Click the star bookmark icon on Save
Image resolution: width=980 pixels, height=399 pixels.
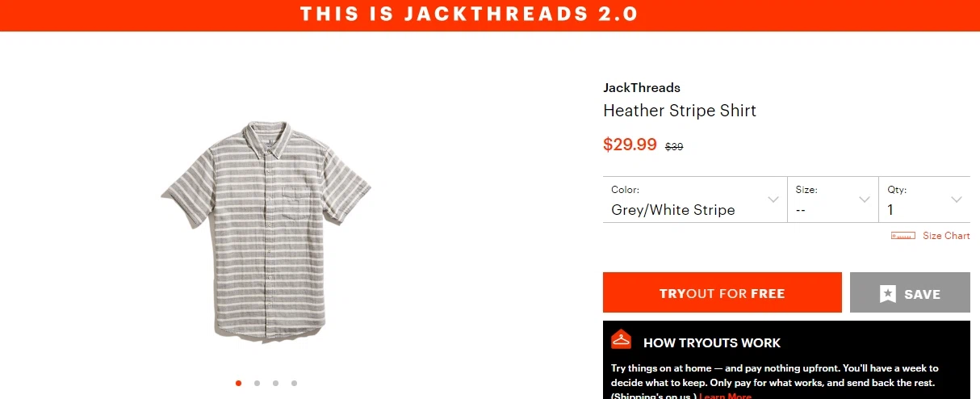[x=888, y=294]
